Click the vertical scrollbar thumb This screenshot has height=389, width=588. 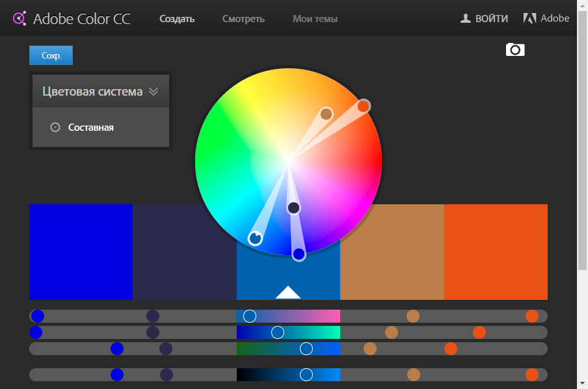click(582, 141)
